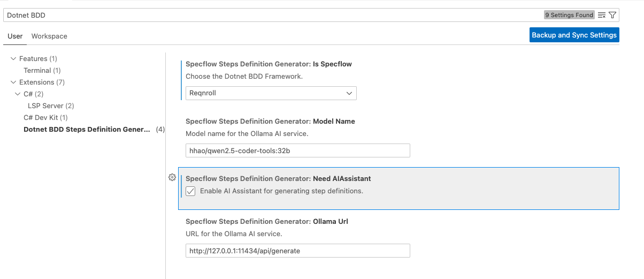Click the gear icon beside Need AIAssistant
The width and height of the screenshot is (644, 279).
pos(172,177)
